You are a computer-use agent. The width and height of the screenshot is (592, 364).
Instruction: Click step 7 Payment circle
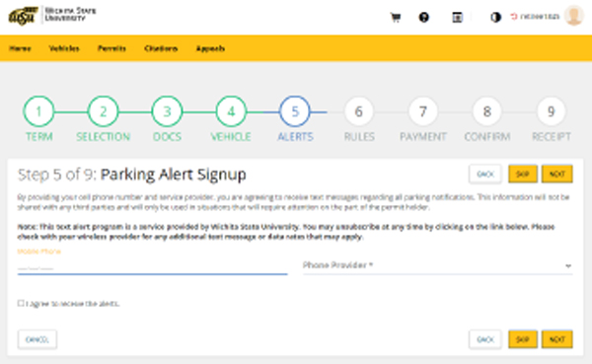pyautogui.click(x=423, y=111)
